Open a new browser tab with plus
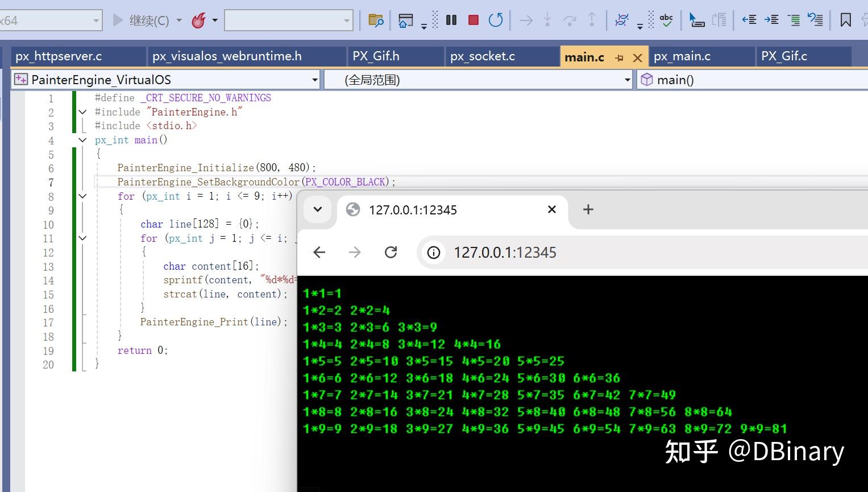This screenshot has width=868, height=492. 588,209
